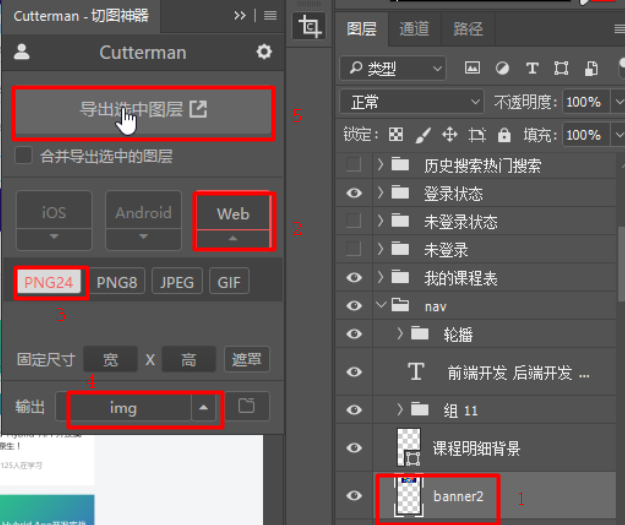Click the lock image pixels brush icon

pyautogui.click(x=422, y=134)
